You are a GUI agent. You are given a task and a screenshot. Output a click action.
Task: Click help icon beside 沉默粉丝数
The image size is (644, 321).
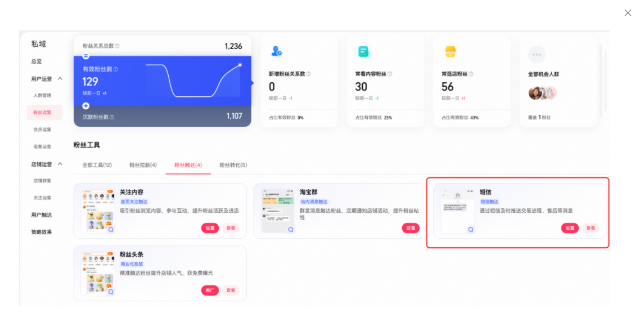coord(112,117)
